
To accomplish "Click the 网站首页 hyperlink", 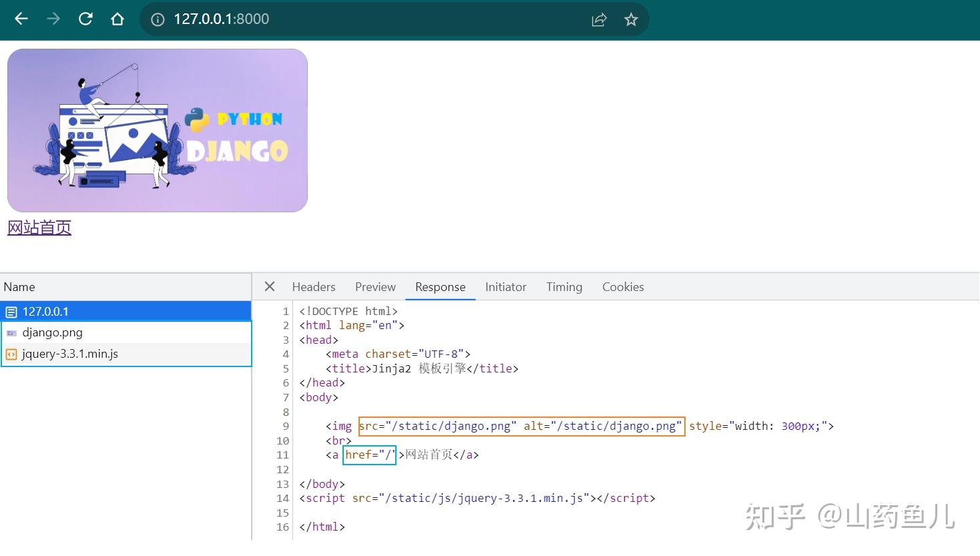I will 39,228.
